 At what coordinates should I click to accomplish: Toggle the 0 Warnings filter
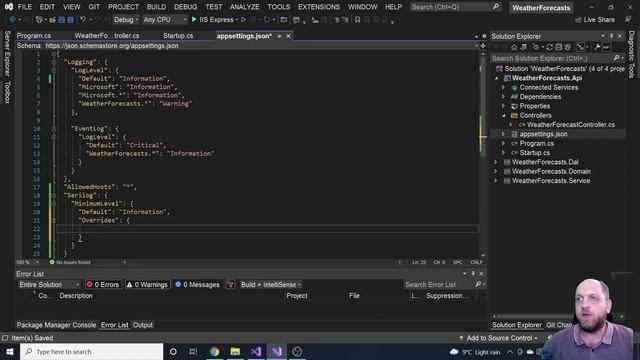[x=147, y=284]
